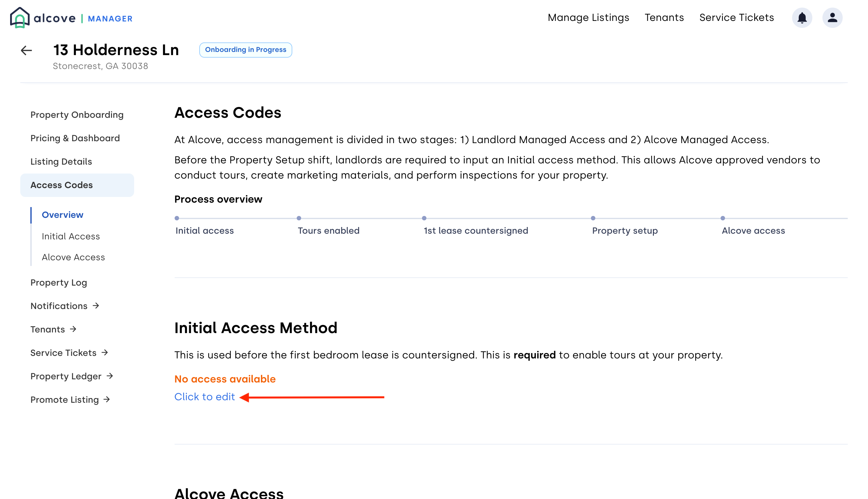This screenshot has height=499, width=868.
Task: Click the Tours enabled step dot
Action: [x=299, y=218]
